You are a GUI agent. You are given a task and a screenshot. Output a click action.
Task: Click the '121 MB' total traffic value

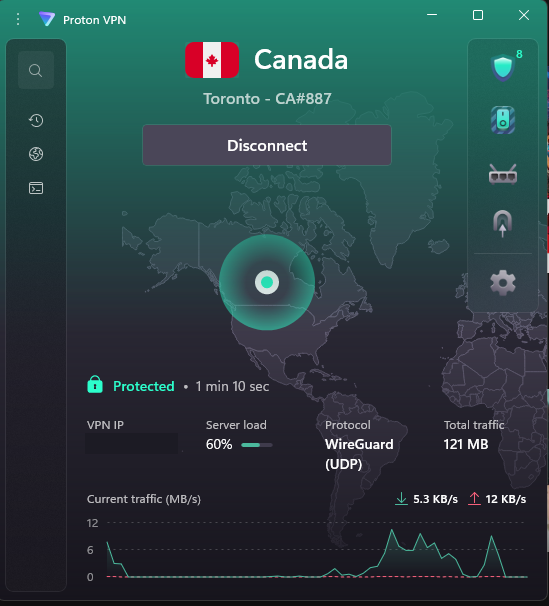click(x=466, y=444)
